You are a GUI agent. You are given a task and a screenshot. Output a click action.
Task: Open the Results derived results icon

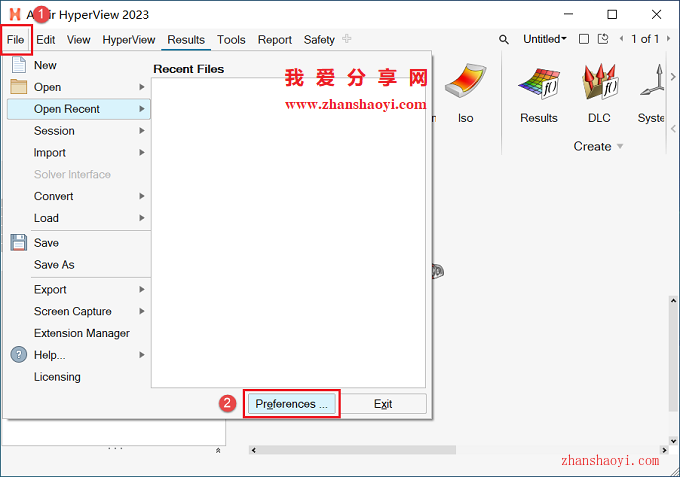539,82
